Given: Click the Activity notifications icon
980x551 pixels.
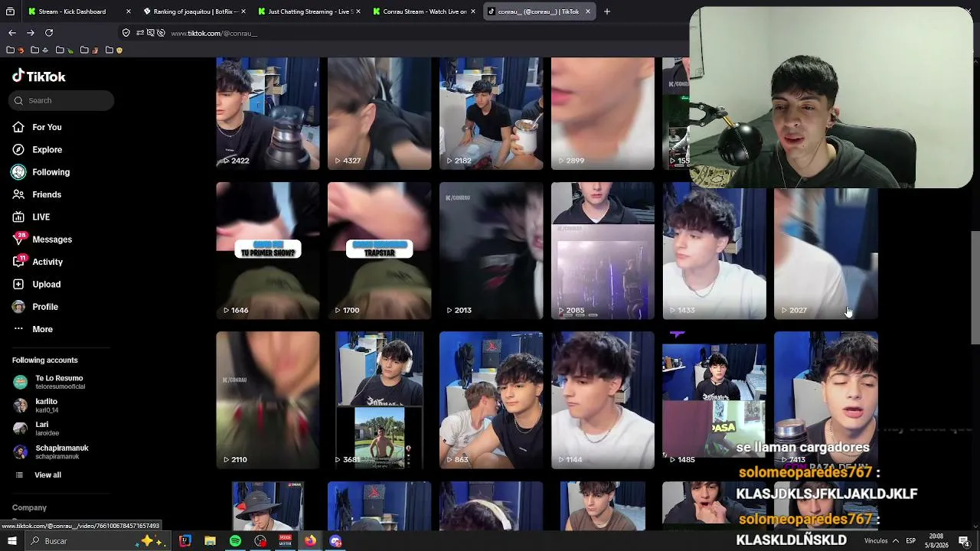Looking at the screenshot, I should click(x=18, y=262).
